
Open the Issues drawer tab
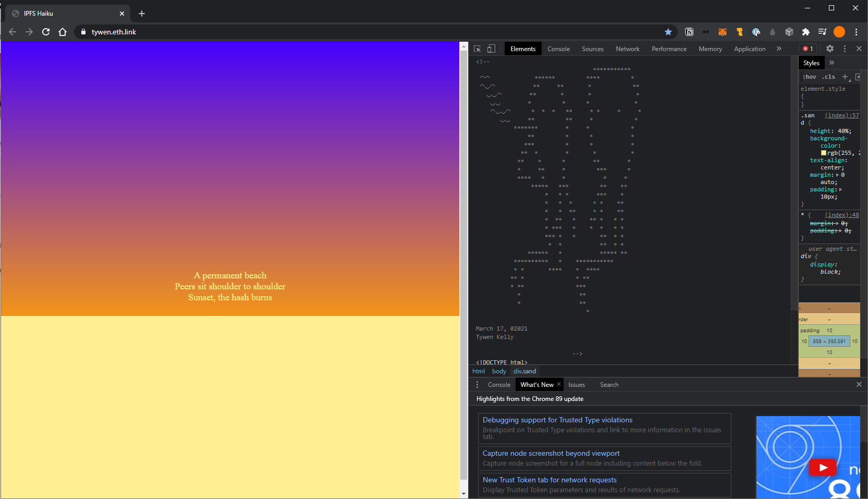point(576,385)
